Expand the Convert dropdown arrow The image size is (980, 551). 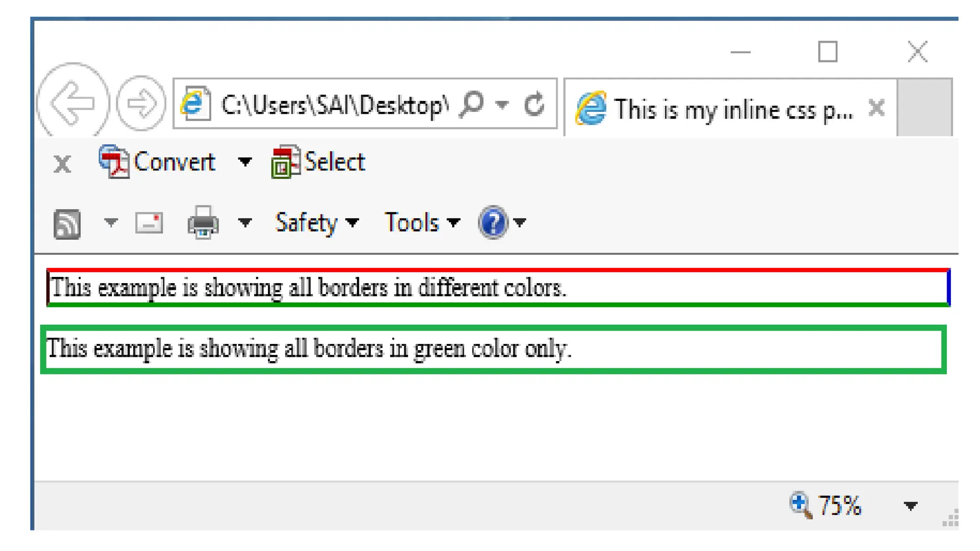[x=245, y=163]
